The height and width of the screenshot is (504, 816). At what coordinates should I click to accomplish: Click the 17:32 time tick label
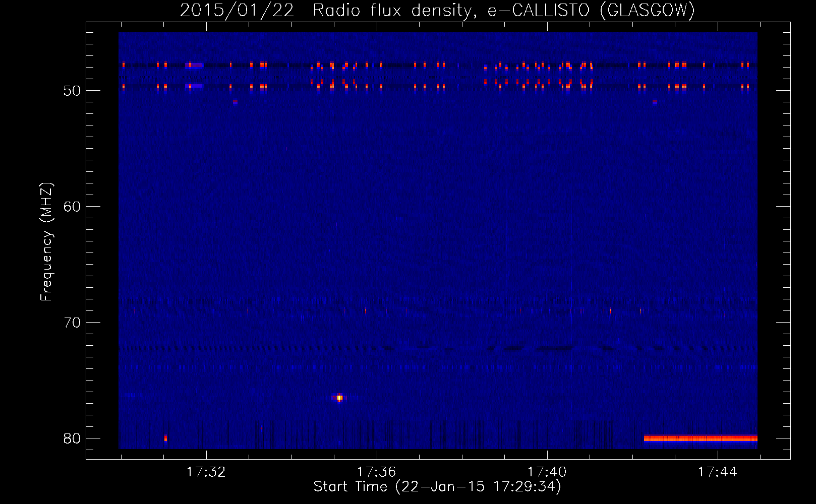pos(206,472)
